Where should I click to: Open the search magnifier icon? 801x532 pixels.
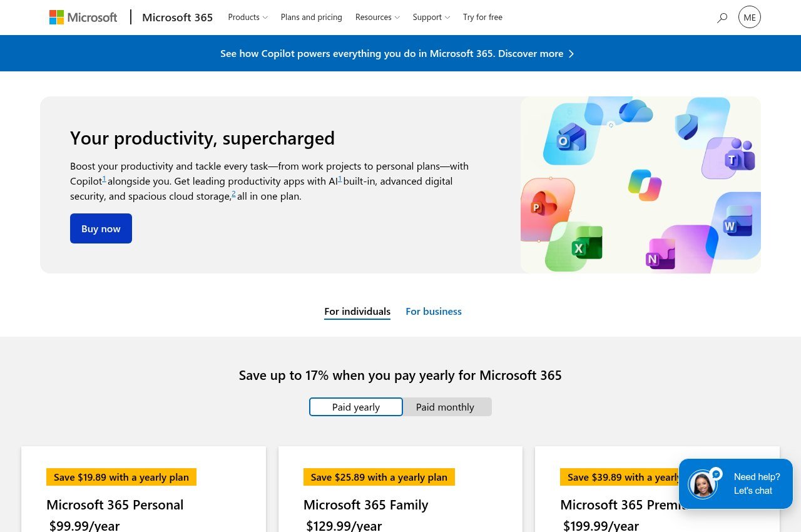(x=722, y=18)
